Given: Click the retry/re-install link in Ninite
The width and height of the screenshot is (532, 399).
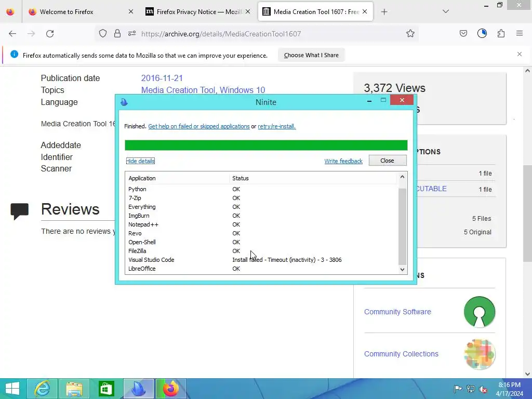Looking at the screenshot, I should [276, 126].
